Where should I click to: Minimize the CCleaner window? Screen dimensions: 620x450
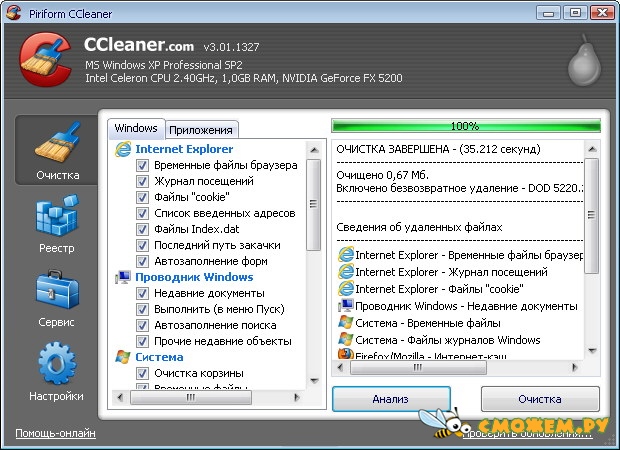(x=548, y=13)
